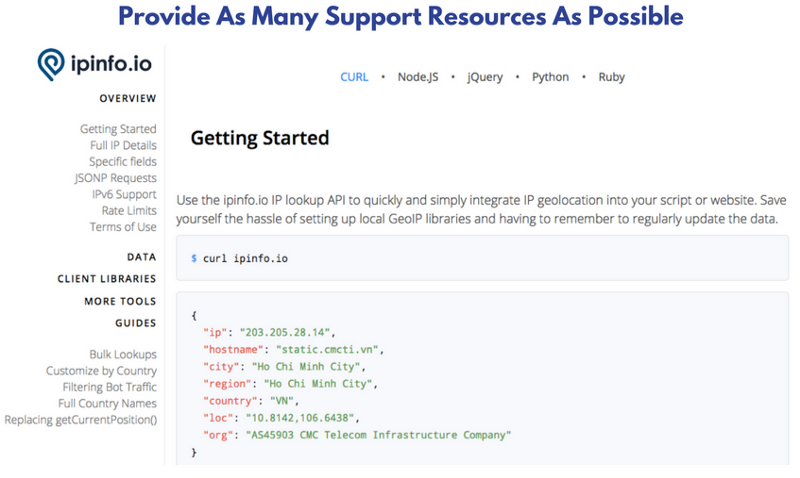Switch to the CURL tab
Image resolution: width=800 pixels, height=478 pixels.
click(x=354, y=77)
